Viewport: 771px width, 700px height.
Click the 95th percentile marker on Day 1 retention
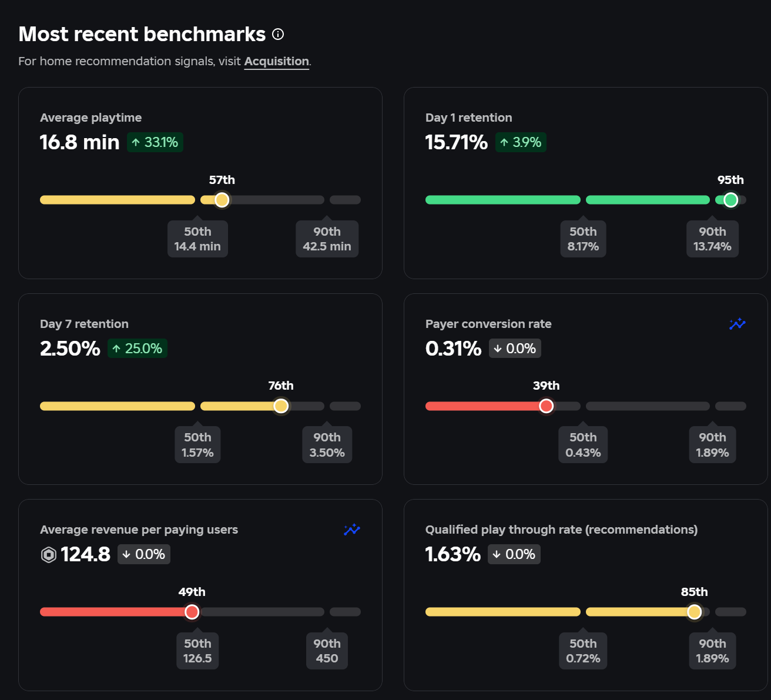730,200
